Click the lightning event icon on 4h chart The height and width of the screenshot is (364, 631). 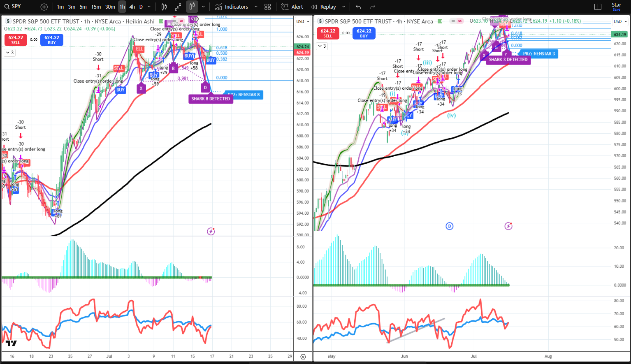(508, 226)
